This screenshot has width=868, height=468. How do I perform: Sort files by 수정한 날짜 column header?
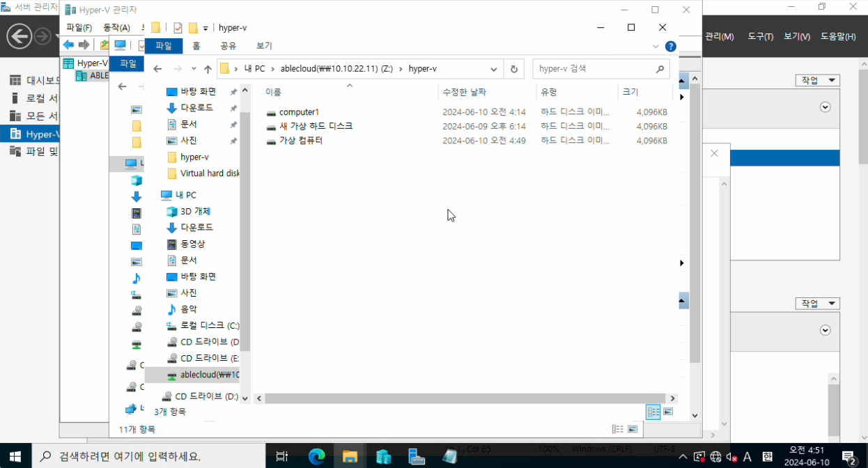tap(465, 92)
